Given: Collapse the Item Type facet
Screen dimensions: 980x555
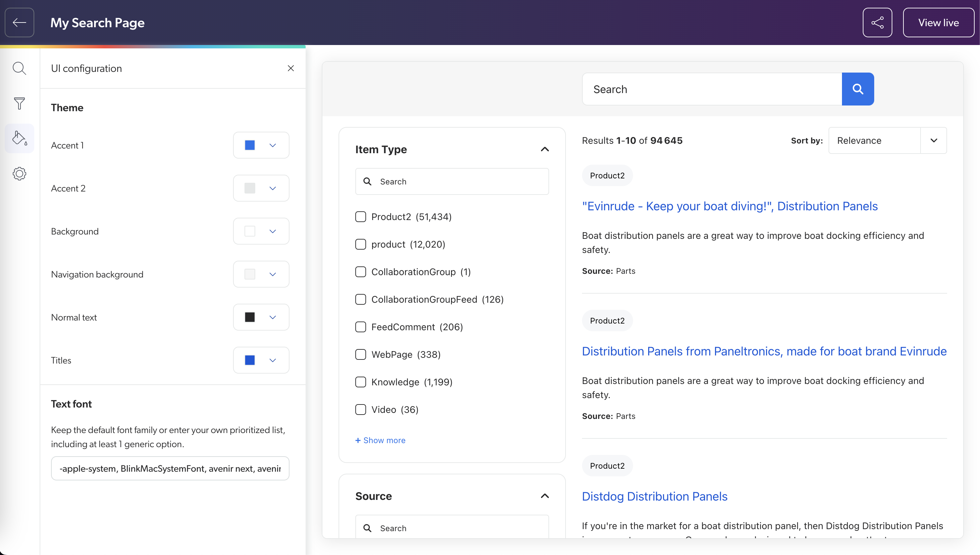Looking at the screenshot, I should pos(545,150).
